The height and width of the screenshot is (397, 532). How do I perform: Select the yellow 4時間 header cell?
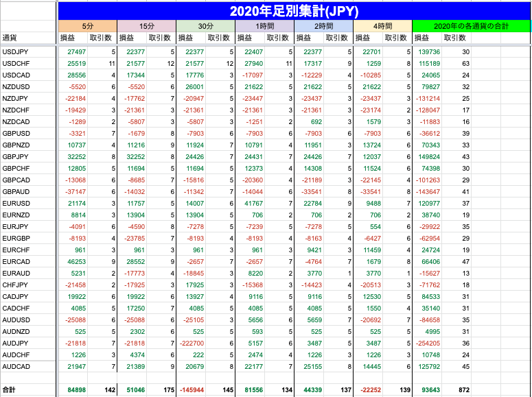pos(382,26)
